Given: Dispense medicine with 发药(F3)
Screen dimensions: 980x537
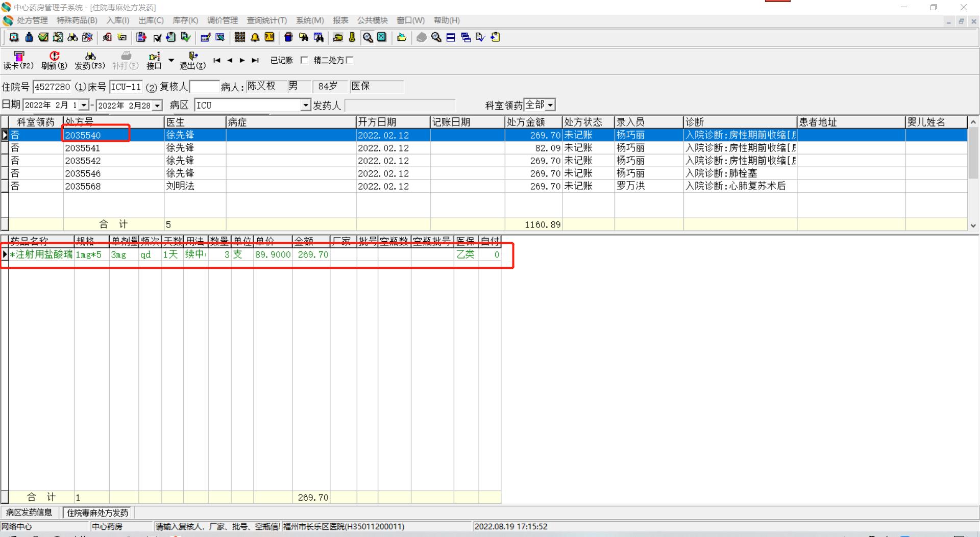Looking at the screenshot, I should coord(90,60).
